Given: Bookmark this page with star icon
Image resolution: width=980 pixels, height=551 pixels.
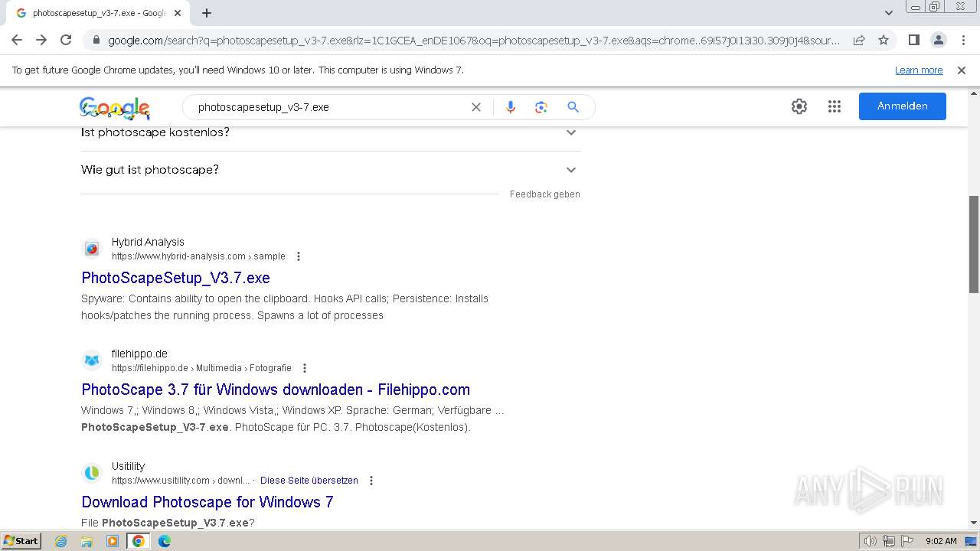Looking at the screenshot, I should pos(884,40).
